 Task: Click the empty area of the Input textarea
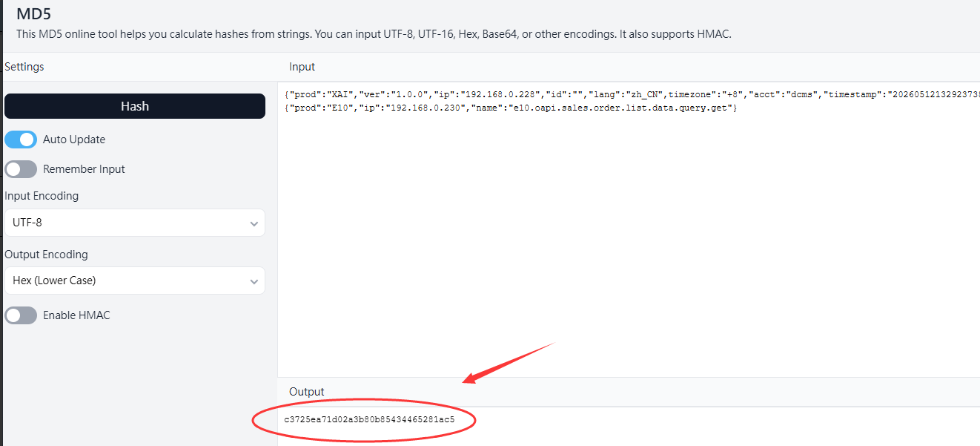point(629,245)
